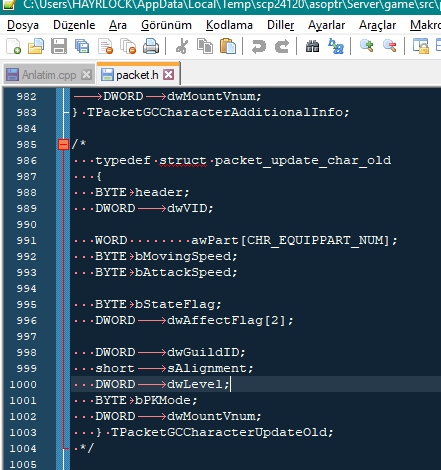Click on dwLevel; on line 1000
Viewport: 441px width, 470px height.
coord(198,384)
